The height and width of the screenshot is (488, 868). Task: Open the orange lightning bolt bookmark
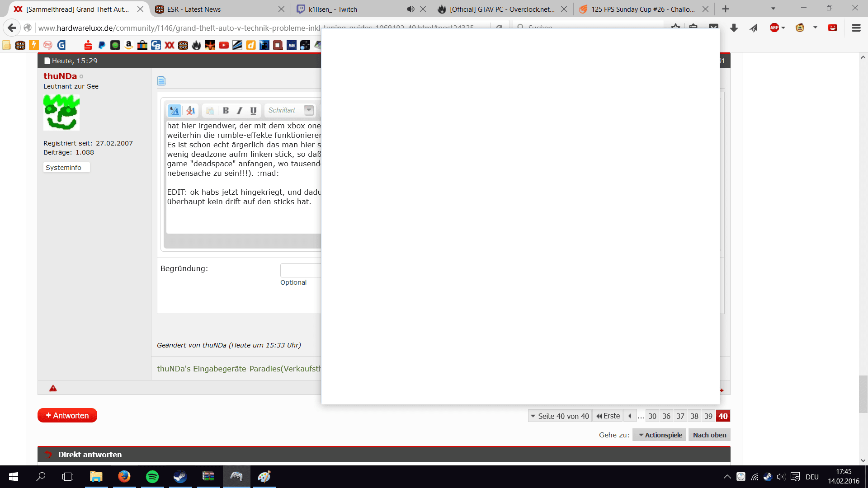pos(34,45)
